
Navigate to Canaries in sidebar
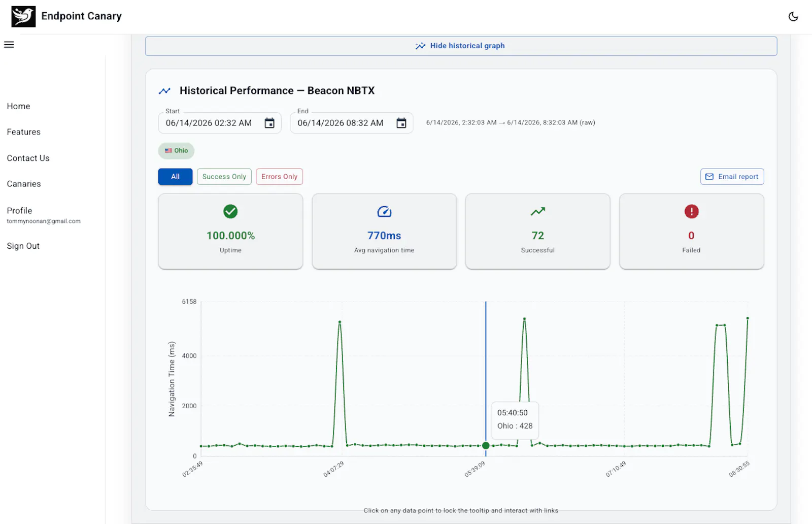point(24,184)
